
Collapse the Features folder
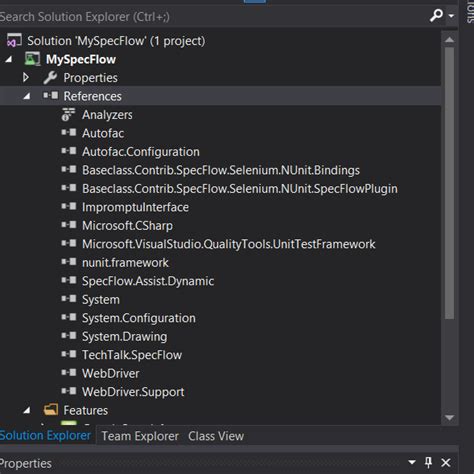point(27,410)
